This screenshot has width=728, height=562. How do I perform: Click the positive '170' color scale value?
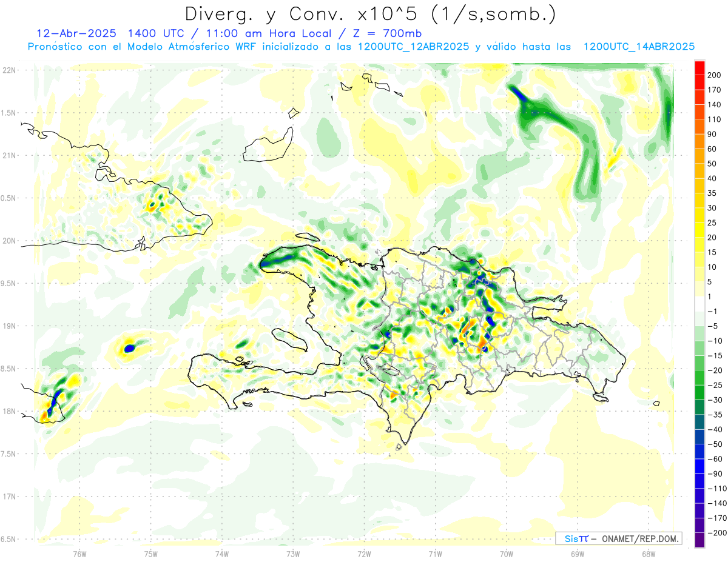(x=714, y=90)
